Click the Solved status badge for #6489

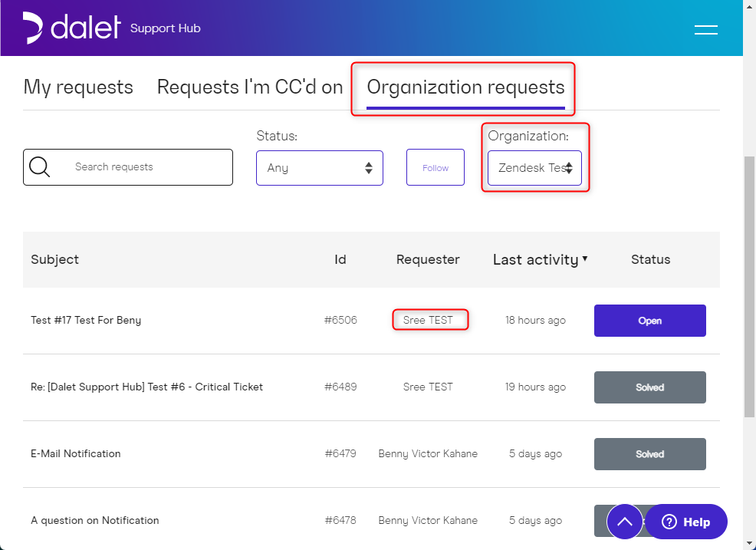(x=650, y=387)
